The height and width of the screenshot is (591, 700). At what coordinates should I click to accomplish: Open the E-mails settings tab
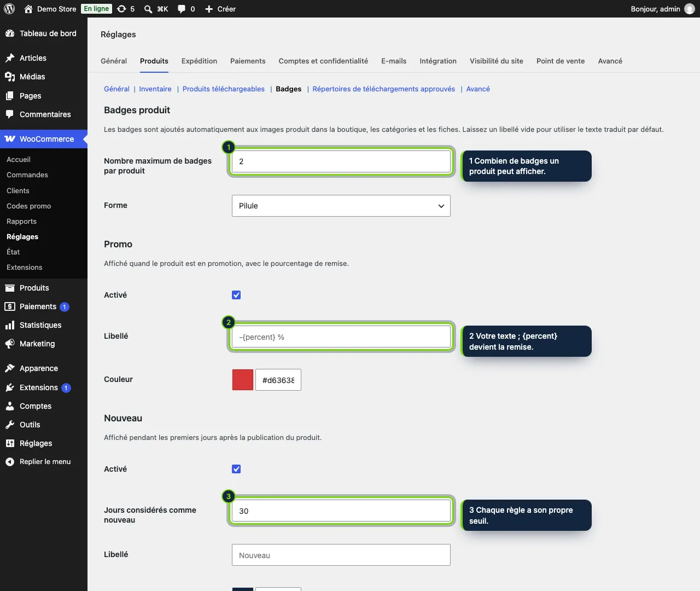pyautogui.click(x=394, y=61)
